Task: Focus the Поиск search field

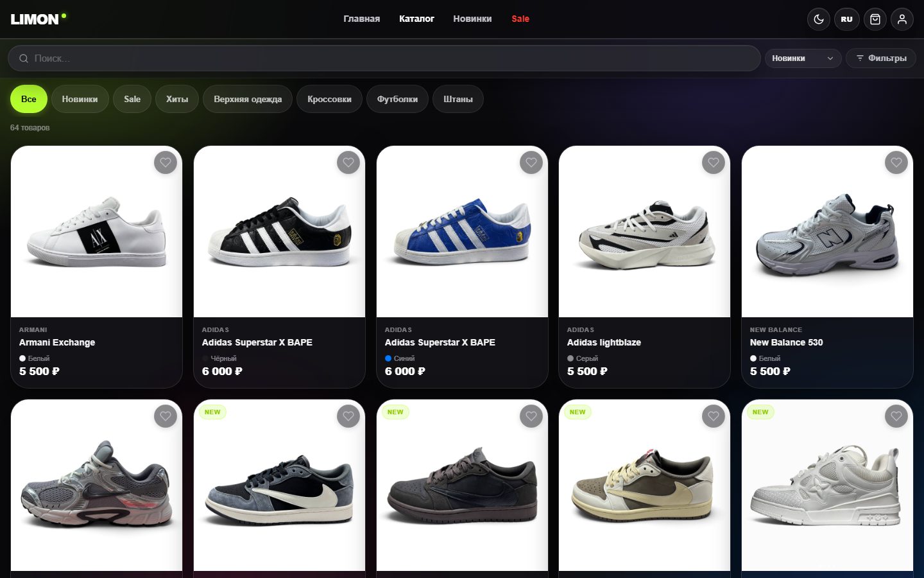Action: pyautogui.click(x=384, y=58)
